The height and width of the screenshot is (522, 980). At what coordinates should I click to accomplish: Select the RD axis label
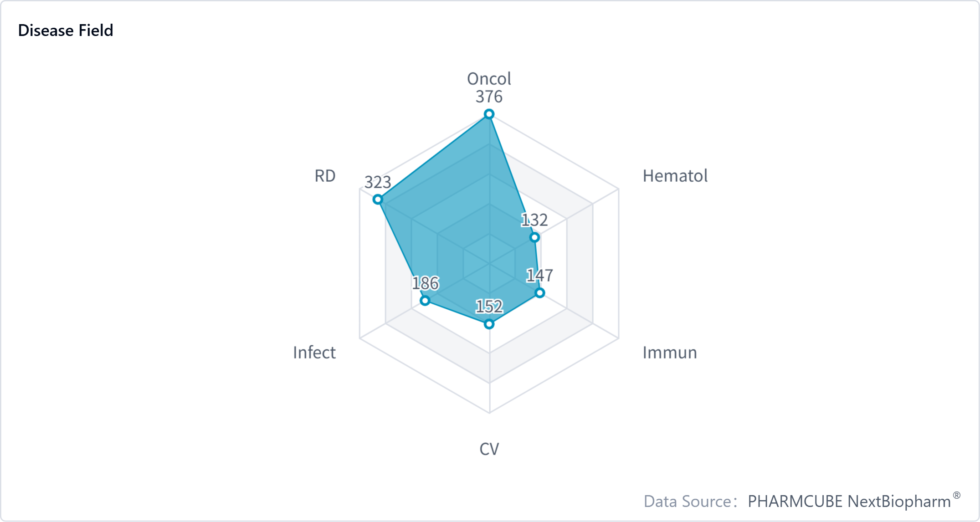325,176
